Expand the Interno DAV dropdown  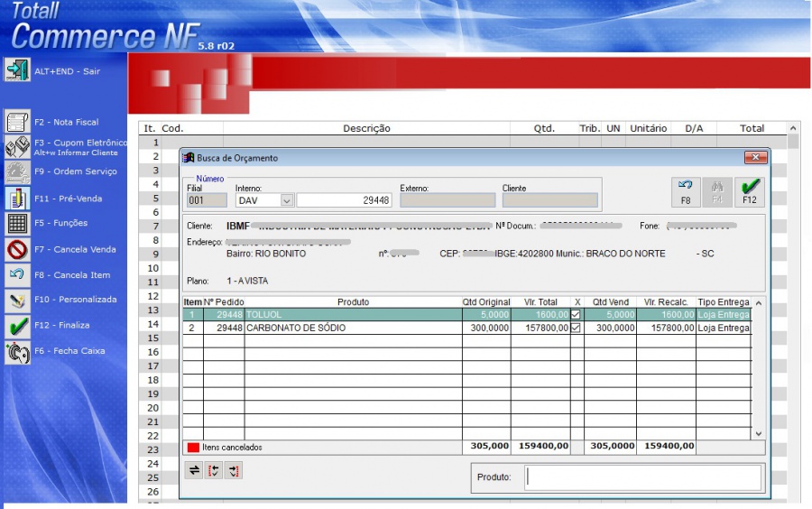tap(287, 200)
